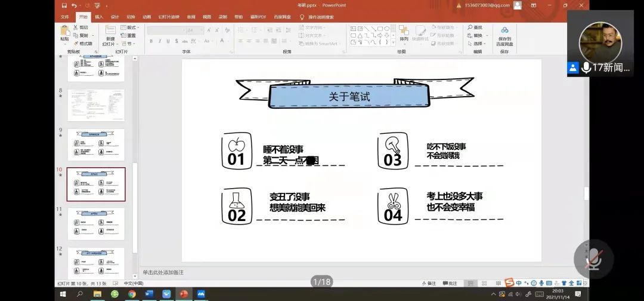The height and width of the screenshot is (301, 644).
Task: Copy selection using 复制
Action: click(x=80, y=35)
